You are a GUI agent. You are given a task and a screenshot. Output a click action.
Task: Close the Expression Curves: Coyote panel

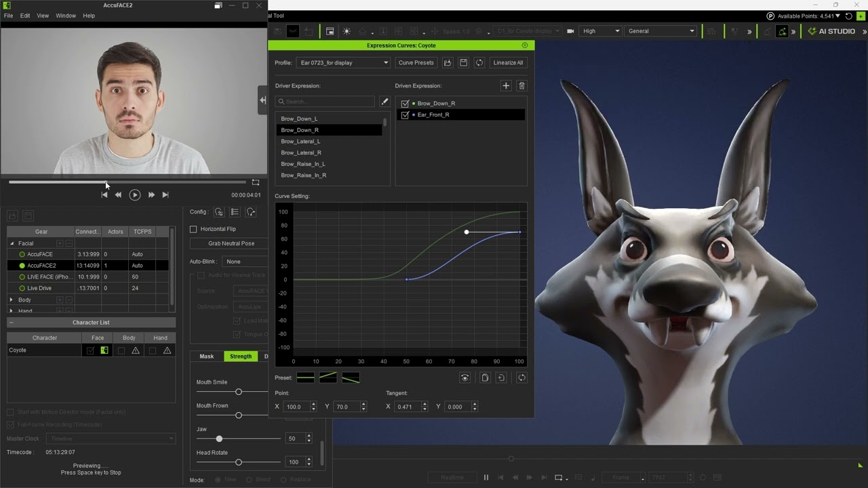524,45
